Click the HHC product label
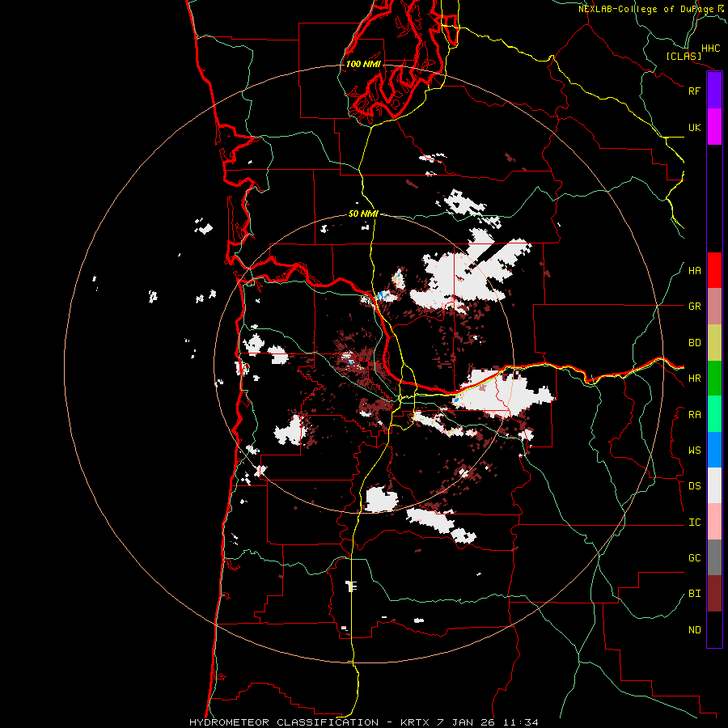This screenshot has height=728, width=728. tap(710, 49)
